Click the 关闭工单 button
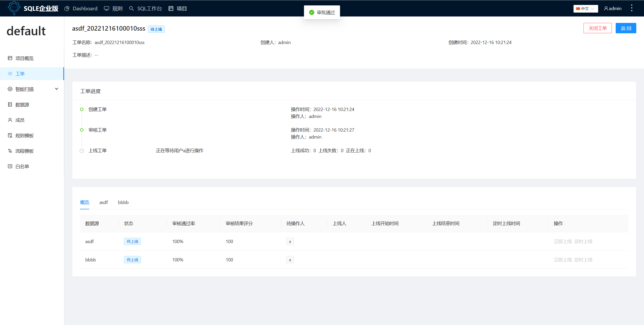 point(597,28)
